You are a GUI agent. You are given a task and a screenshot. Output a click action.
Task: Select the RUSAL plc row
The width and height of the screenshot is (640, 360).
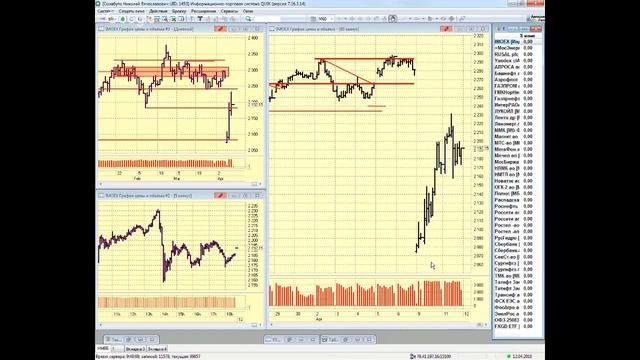pos(518,54)
